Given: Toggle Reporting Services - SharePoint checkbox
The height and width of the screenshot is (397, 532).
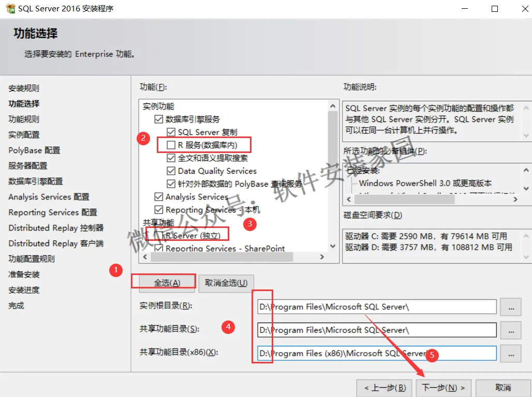Looking at the screenshot, I should coord(158,248).
